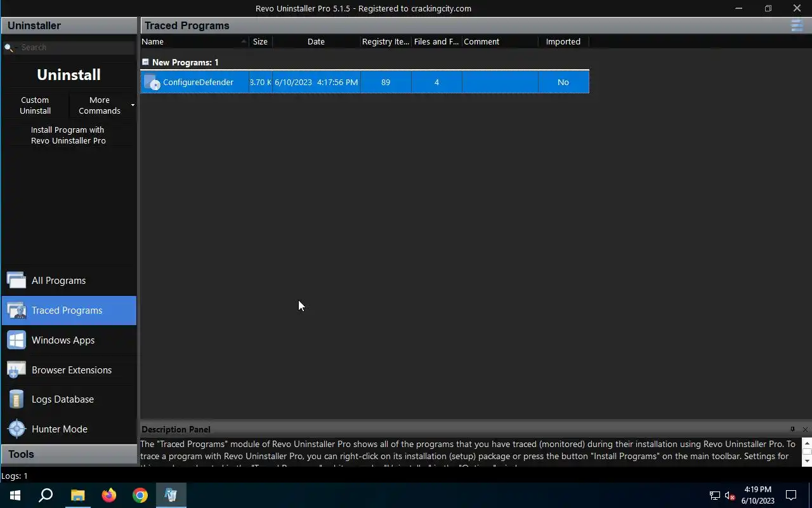Click the date cell 6/10/2023 4:17:56 PM
Screen dimensions: 812x508
pyautogui.click(x=316, y=82)
